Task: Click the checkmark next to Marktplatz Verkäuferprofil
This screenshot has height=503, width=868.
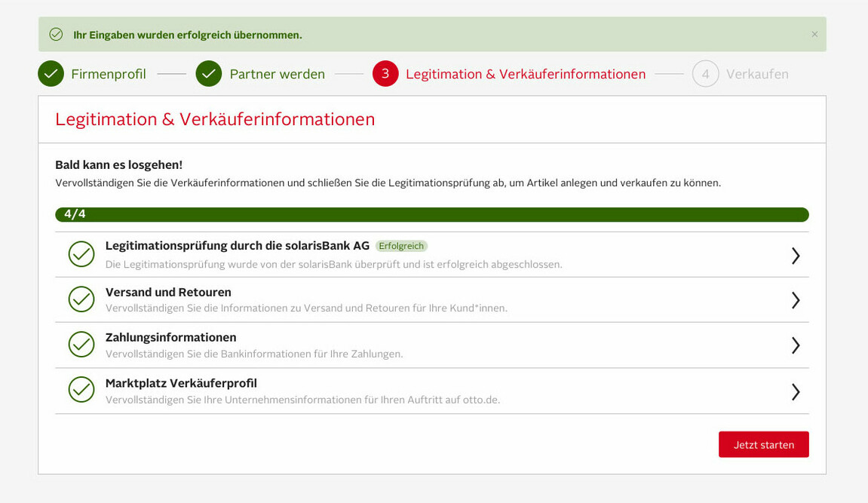Action: tap(81, 391)
